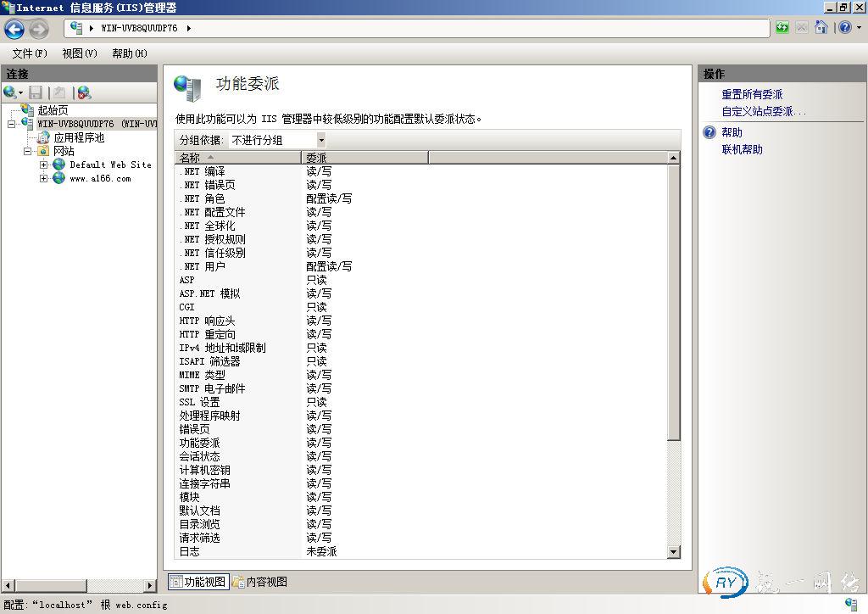The image size is (868, 614).
Task: Open the 视图 menu
Action: click(77, 53)
